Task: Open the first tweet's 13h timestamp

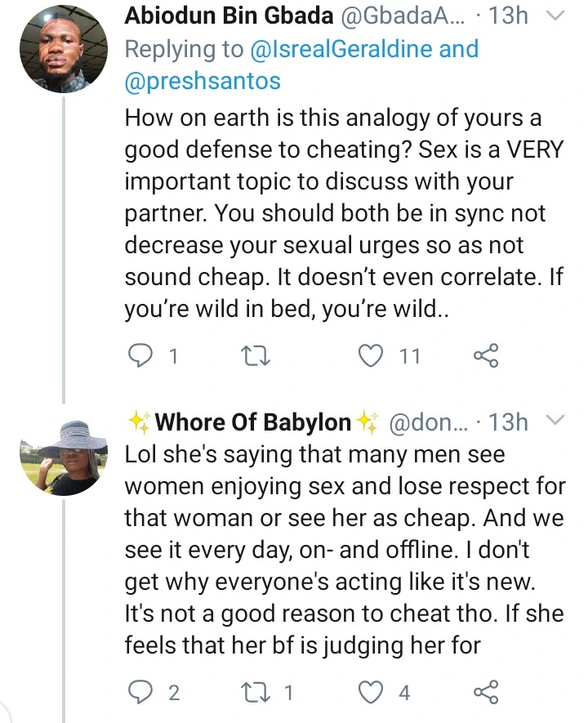Action: click(x=507, y=16)
